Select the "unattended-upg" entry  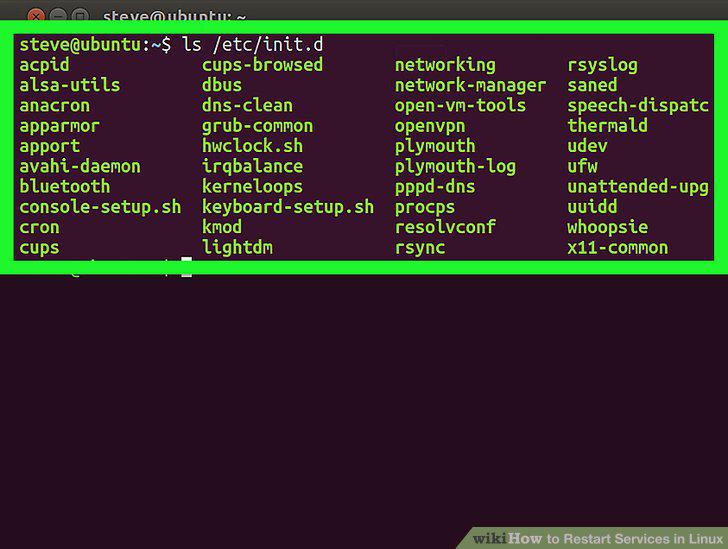(x=638, y=187)
